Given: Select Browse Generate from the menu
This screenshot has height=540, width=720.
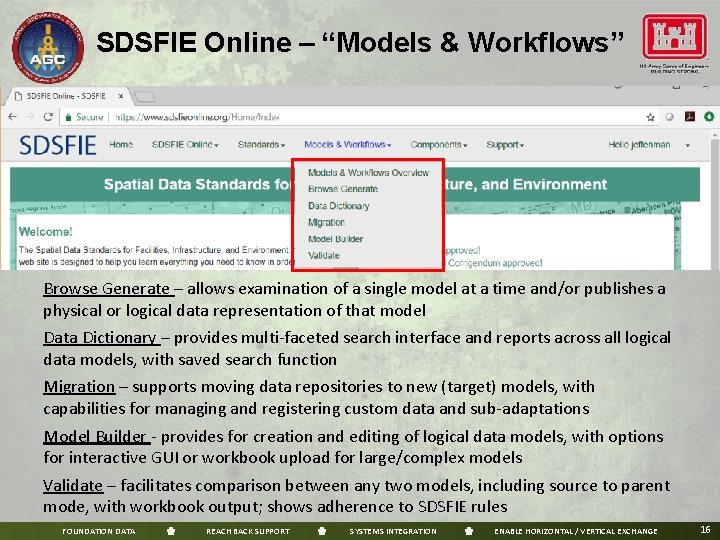Looking at the screenshot, I should [x=343, y=189].
